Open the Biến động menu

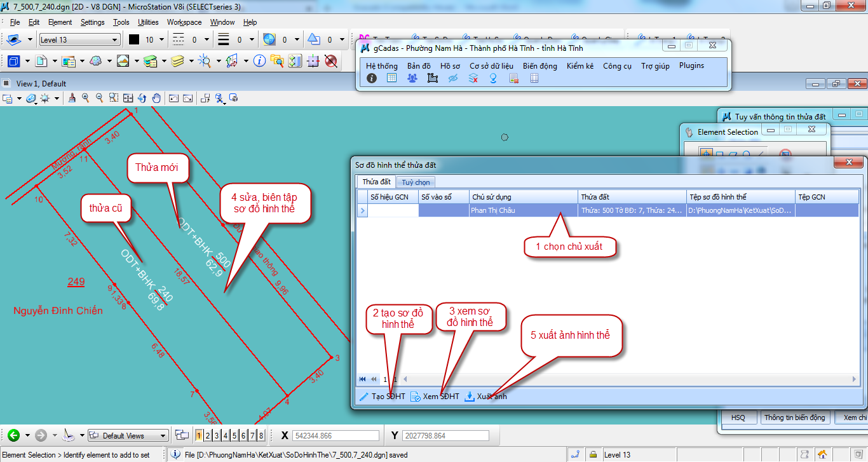point(539,65)
